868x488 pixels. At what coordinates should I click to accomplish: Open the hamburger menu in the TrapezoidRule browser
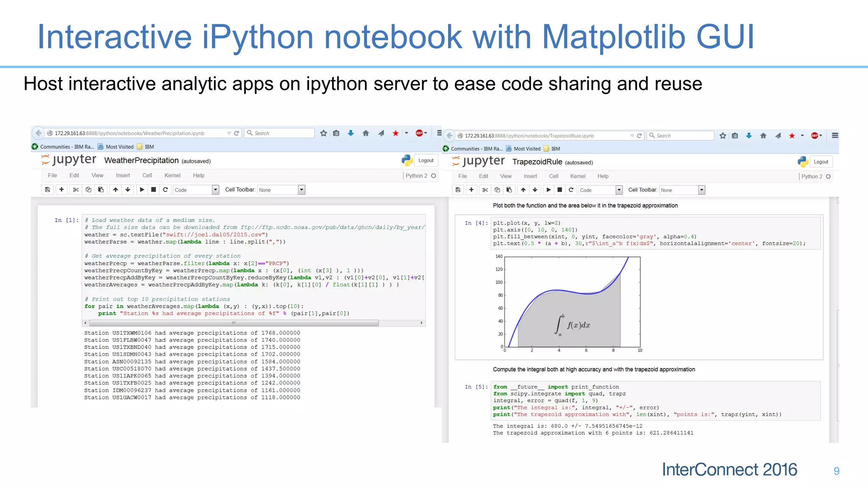click(x=835, y=136)
